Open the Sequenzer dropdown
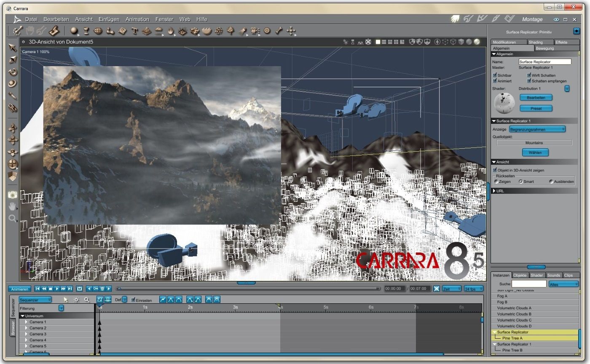The image size is (590, 364). coord(35,300)
